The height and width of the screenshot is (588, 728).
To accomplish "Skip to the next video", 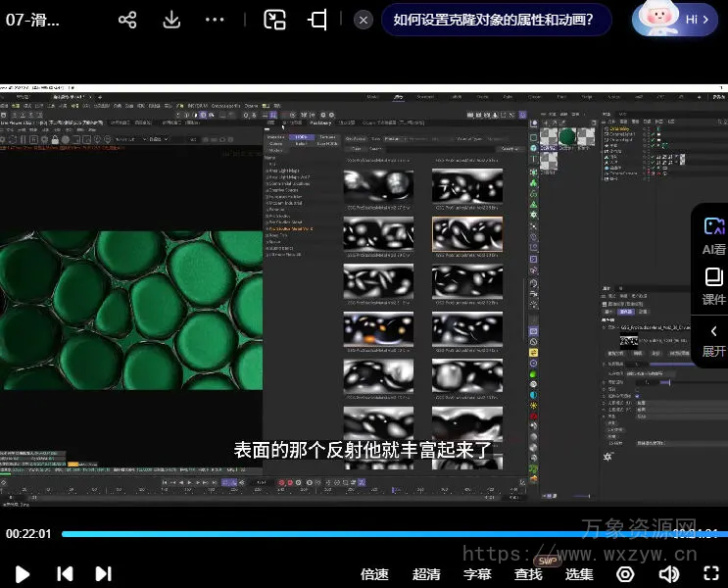I will (103, 573).
